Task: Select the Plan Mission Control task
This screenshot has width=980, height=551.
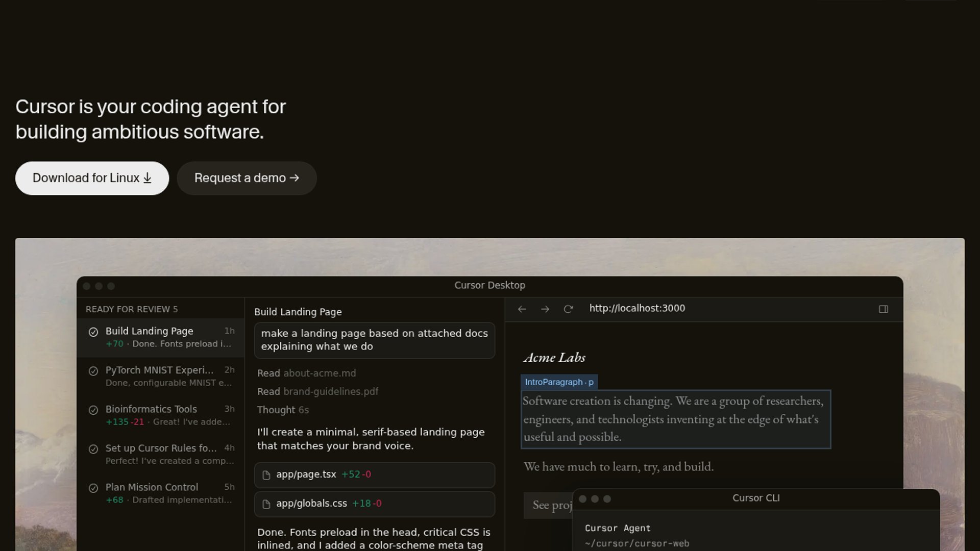Action: pyautogui.click(x=161, y=493)
